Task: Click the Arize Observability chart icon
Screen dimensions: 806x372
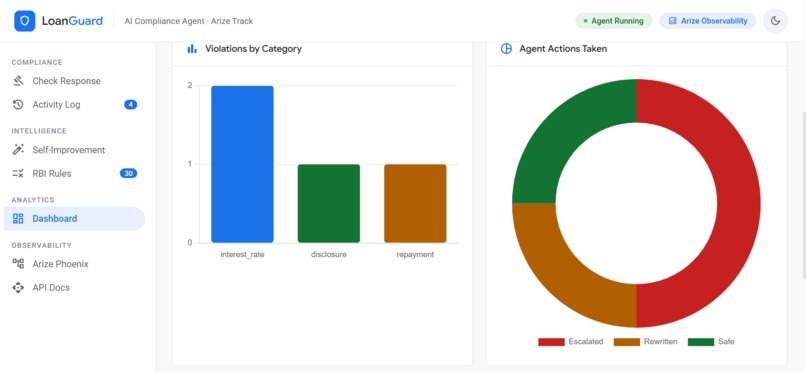Action: (x=672, y=21)
